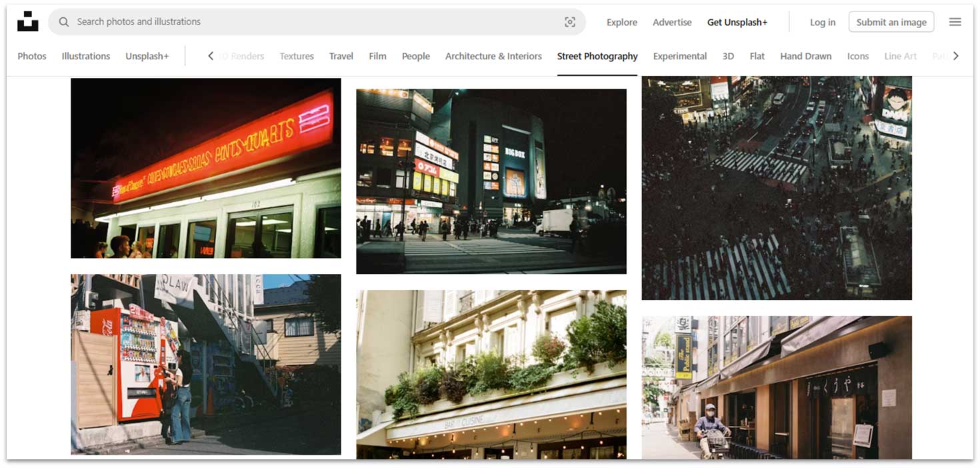This screenshot has height=468, width=980.
Task: Open the hamburger navigation menu
Action: [955, 21]
